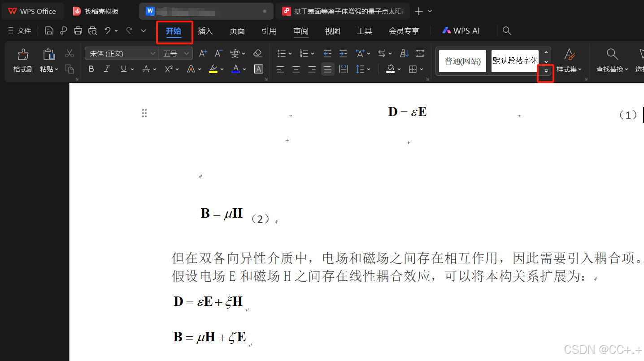Click the increase indent icon

[x=343, y=53]
